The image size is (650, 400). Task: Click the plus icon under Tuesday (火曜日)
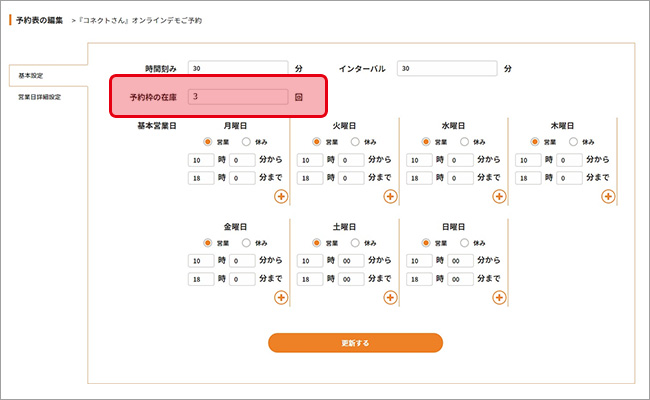[390, 196]
